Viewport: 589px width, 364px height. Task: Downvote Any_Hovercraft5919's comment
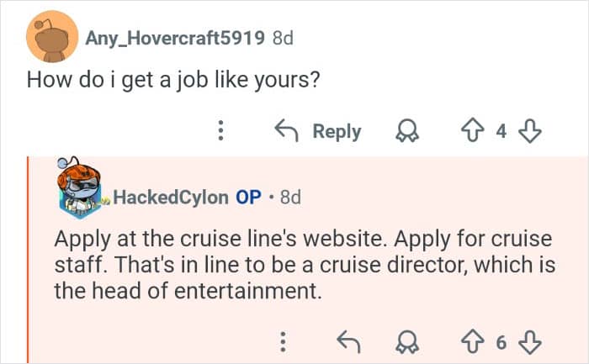pos(530,131)
